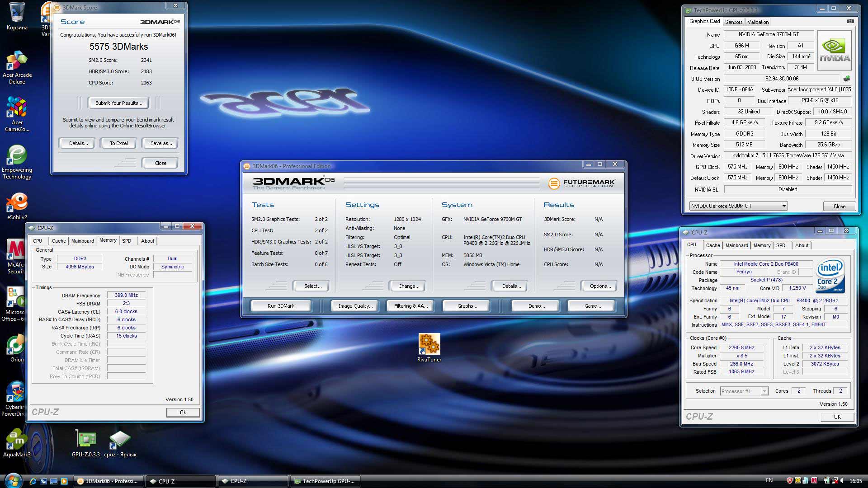The image size is (868, 488).
Task: Click Details button in 3DMark Score window
Action: (x=78, y=143)
